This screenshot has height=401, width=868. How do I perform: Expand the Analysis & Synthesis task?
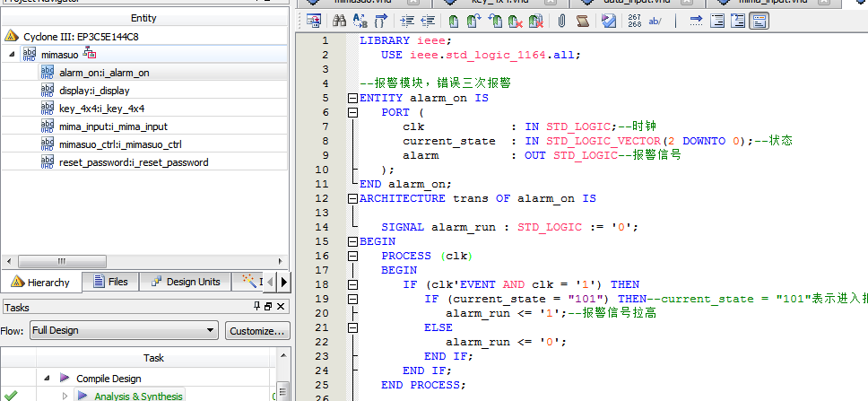point(65,396)
